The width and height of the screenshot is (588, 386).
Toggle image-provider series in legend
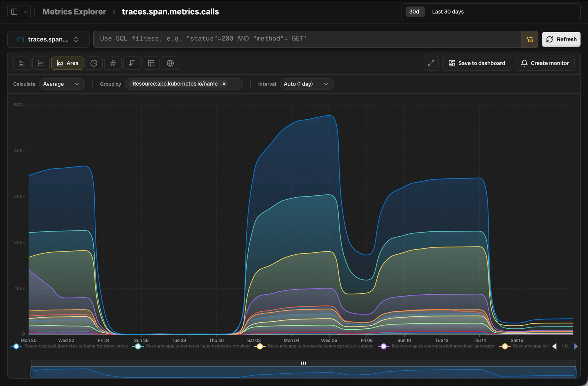(191, 346)
